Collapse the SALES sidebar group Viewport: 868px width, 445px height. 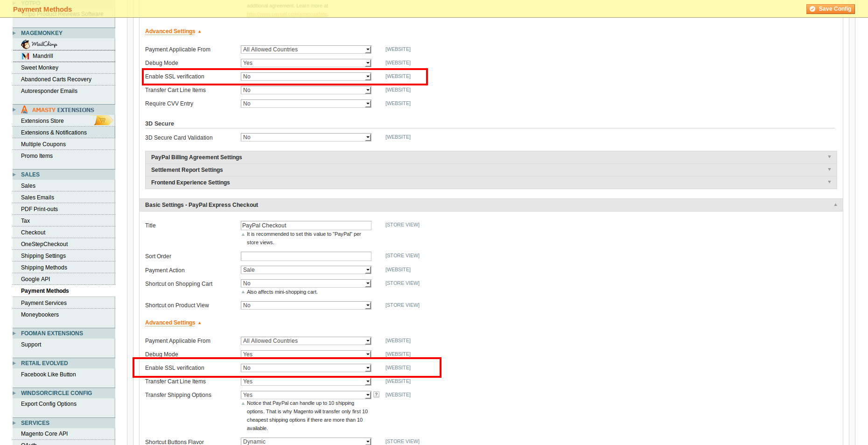point(63,175)
